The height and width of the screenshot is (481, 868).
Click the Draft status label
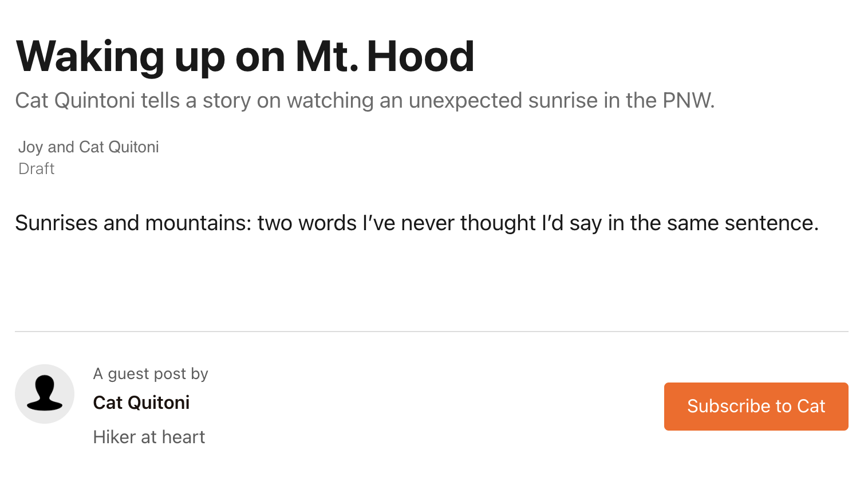[37, 169]
